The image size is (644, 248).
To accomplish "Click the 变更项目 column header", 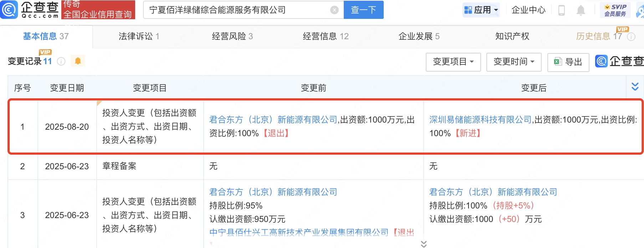I will point(150,88).
